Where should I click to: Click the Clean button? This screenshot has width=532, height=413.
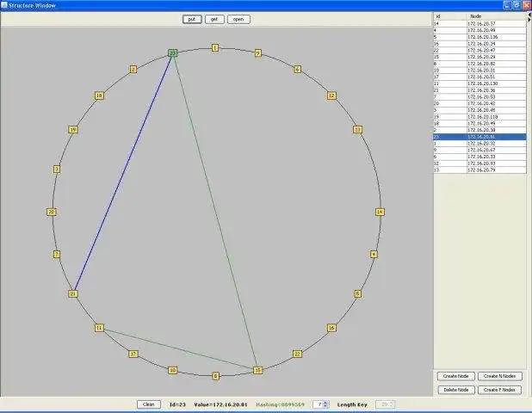click(x=148, y=404)
